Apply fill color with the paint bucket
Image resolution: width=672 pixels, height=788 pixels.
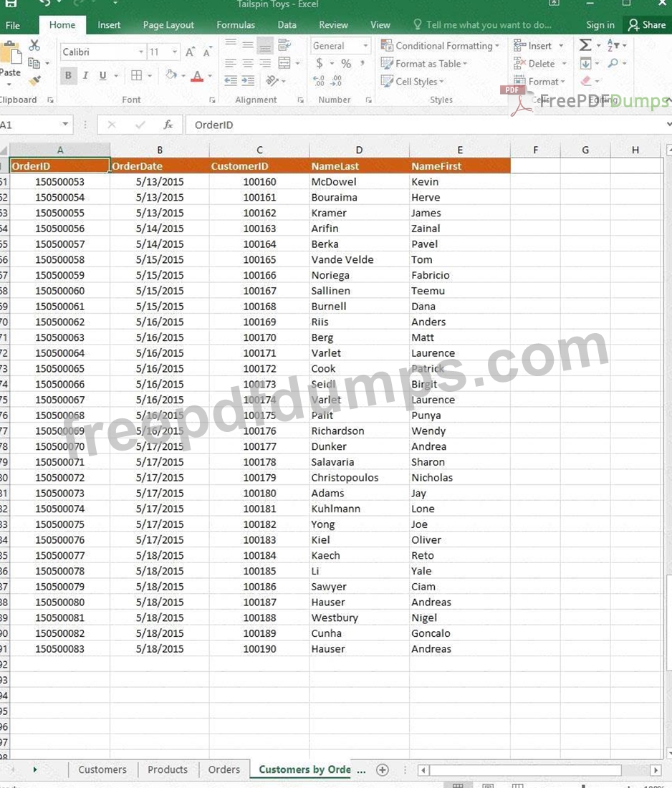pos(171,75)
